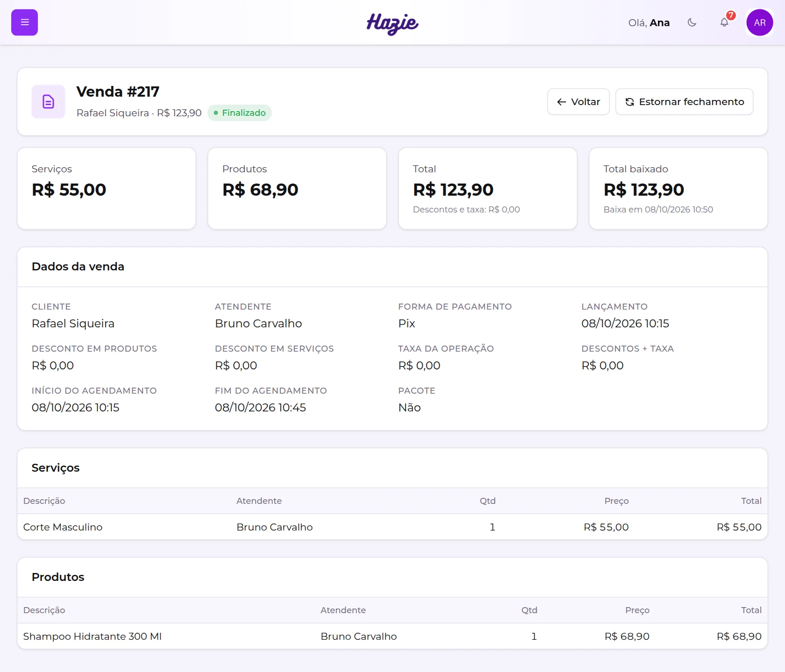Click atendente Bruno Carvalho in Dados da venda
This screenshot has height=672, width=785.
[258, 324]
